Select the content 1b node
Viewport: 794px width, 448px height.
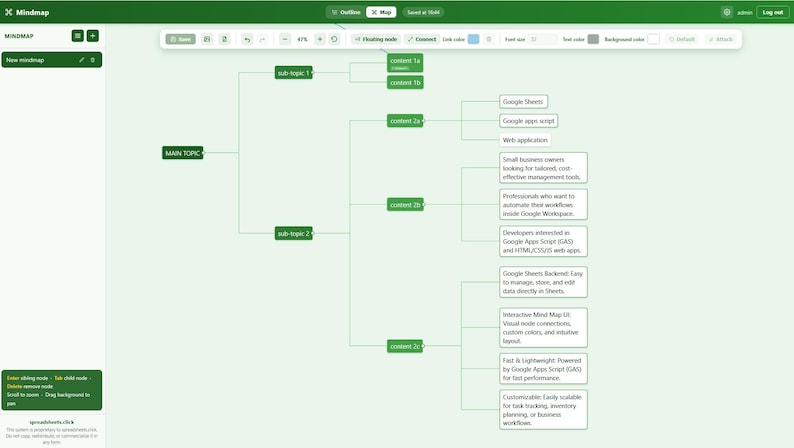point(405,83)
